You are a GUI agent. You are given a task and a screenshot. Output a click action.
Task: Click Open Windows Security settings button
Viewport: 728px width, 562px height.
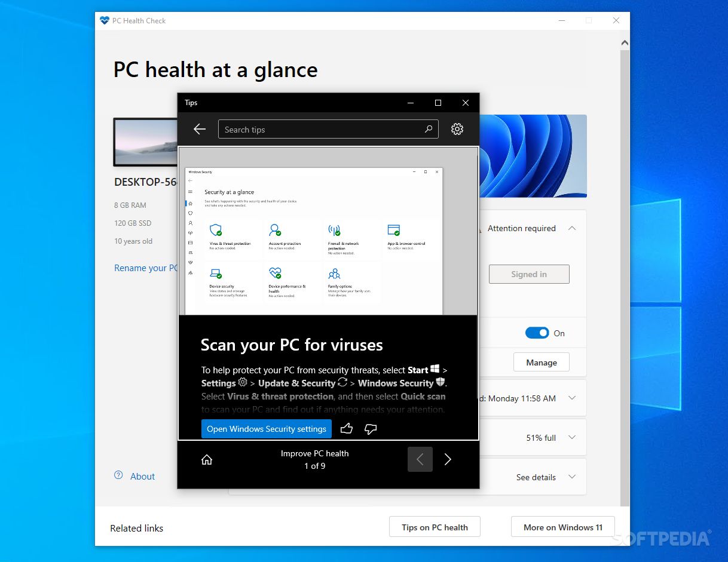pos(267,429)
